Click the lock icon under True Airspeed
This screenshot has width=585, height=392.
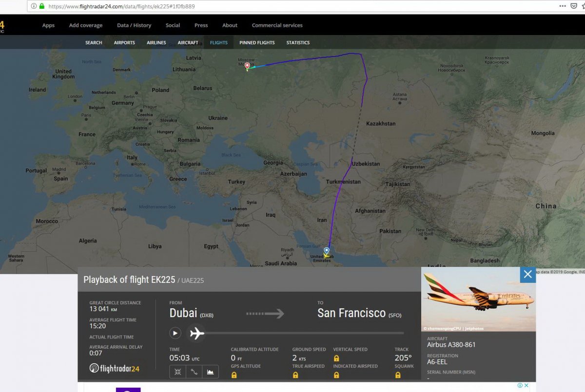295,375
